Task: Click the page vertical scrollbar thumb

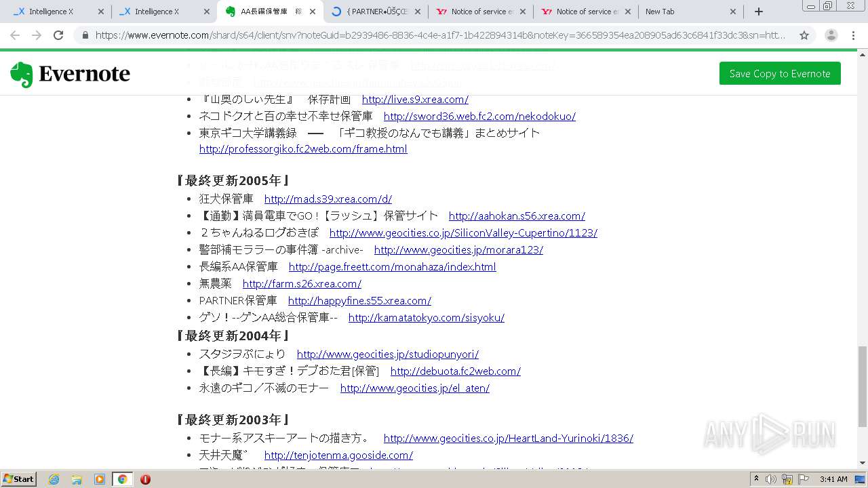Action: [x=863, y=386]
